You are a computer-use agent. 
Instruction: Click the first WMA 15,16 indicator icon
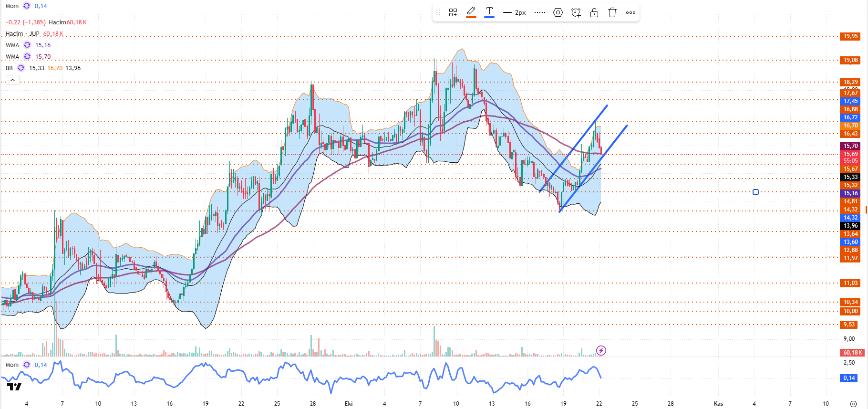[27, 45]
